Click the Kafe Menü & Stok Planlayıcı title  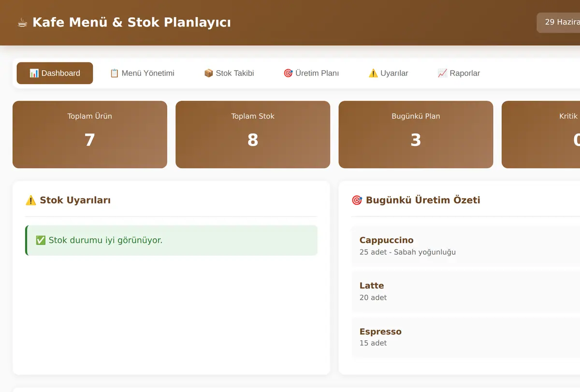(131, 23)
